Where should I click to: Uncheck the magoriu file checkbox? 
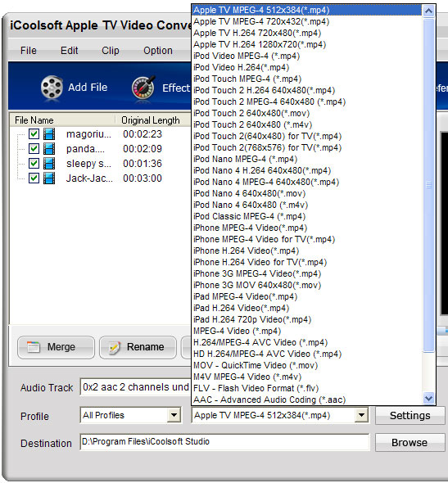[34, 134]
